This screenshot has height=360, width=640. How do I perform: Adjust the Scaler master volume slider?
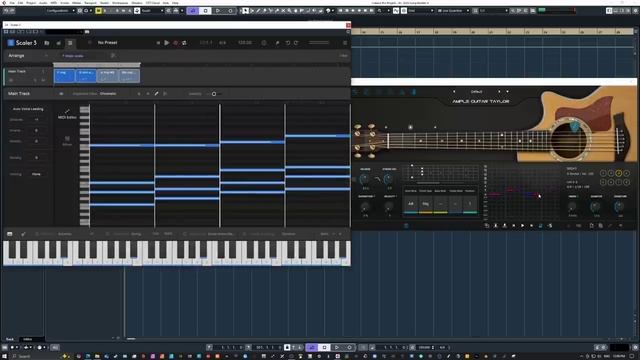(319, 42)
